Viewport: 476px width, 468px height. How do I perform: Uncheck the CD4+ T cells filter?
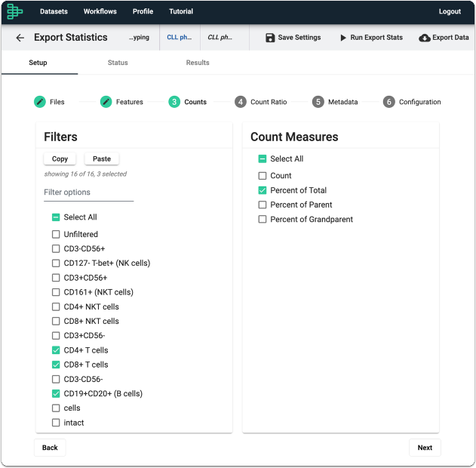tap(56, 350)
